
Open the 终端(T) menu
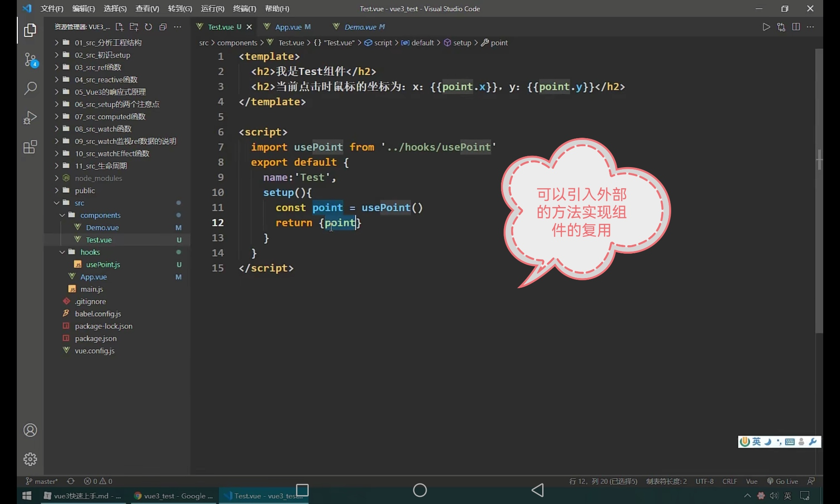click(x=244, y=8)
